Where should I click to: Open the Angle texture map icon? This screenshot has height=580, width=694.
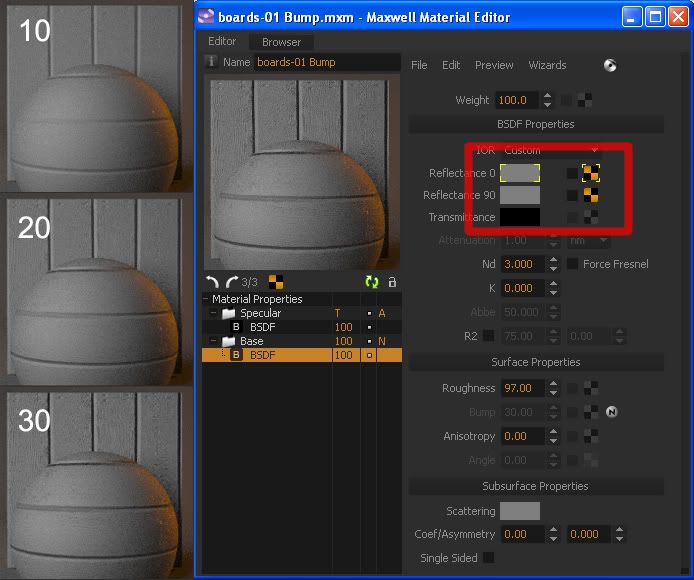[591, 460]
